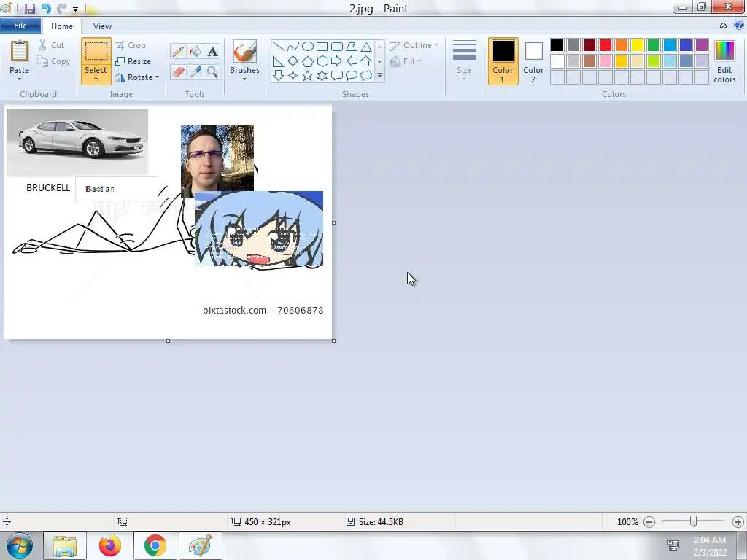Click the Crop button

131,45
